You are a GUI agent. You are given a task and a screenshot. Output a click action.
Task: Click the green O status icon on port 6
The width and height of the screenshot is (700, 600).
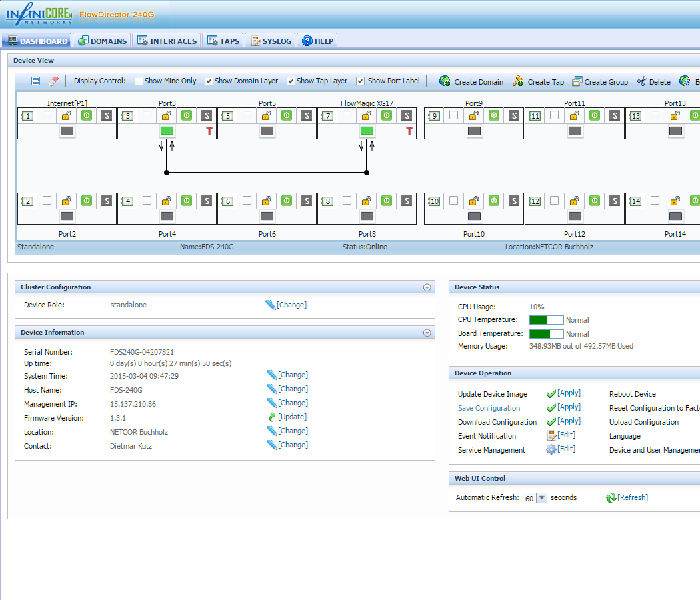287,201
